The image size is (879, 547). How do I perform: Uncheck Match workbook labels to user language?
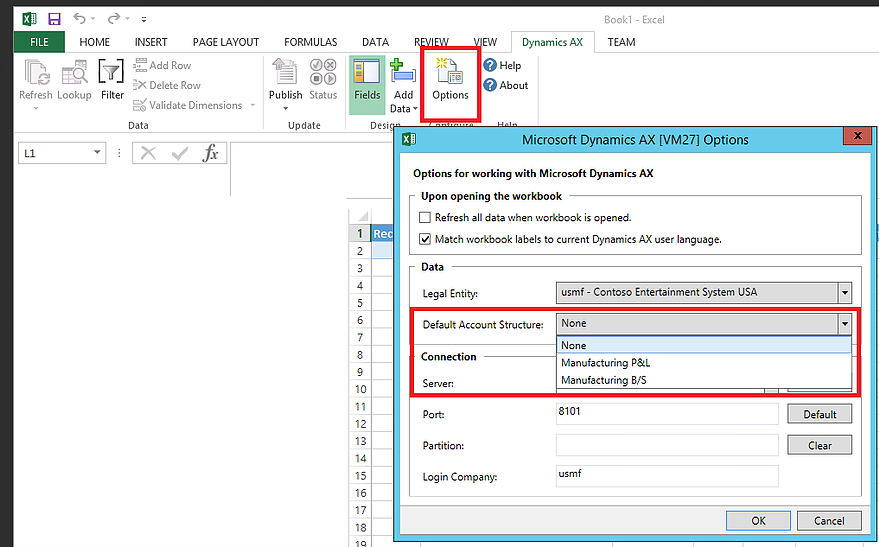(425, 239)
